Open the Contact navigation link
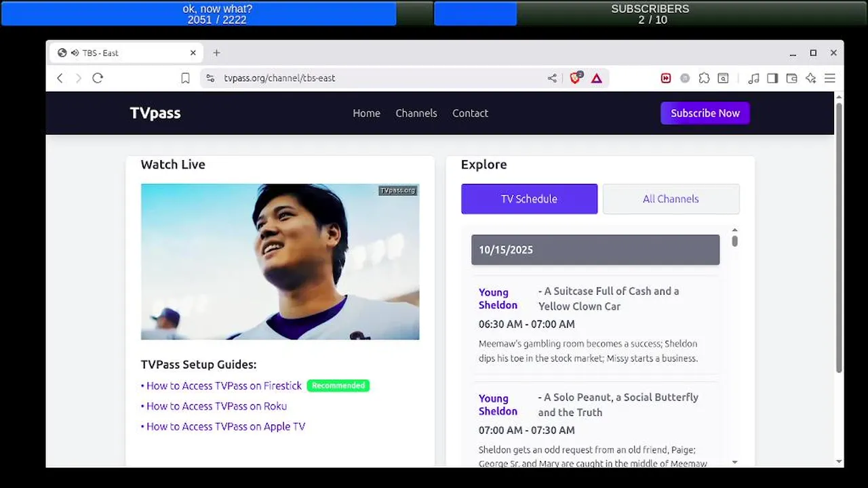This screenshot has width=868, height=488. [x=470, y=113]
